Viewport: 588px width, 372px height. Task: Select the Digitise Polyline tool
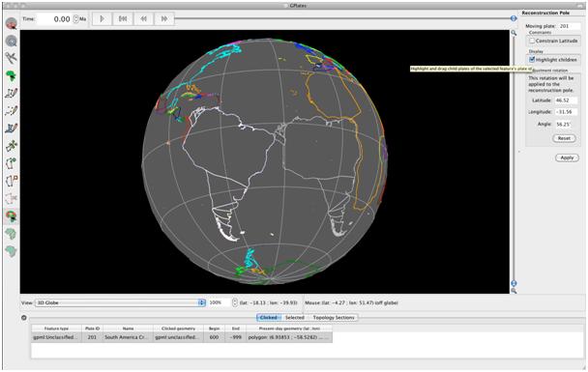coord(12,93)
